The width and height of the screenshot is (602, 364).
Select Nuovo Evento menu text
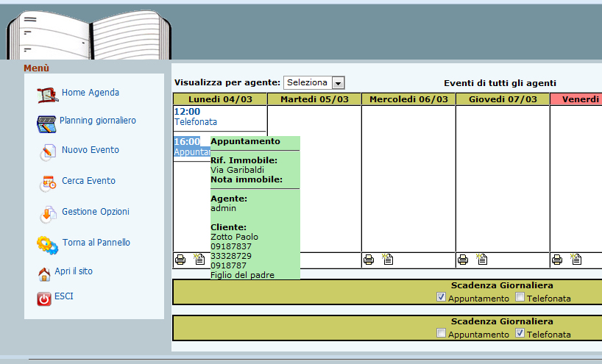(90, 150)
